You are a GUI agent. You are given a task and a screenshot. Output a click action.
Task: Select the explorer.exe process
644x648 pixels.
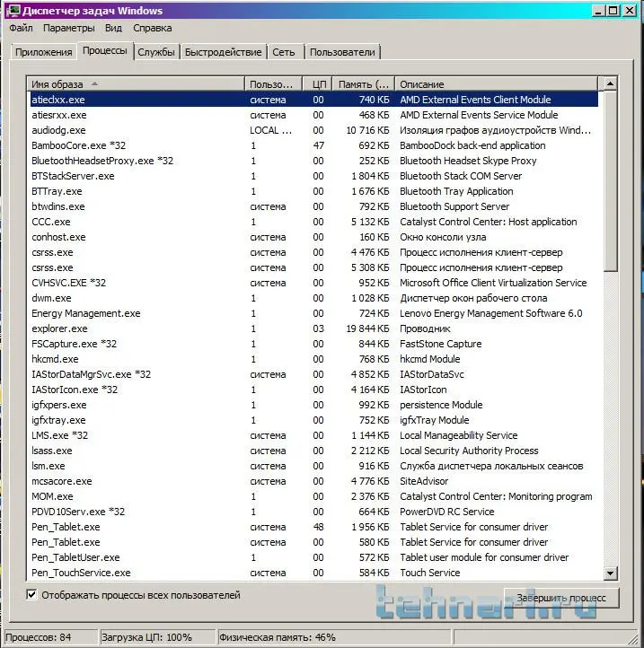click(x=314, y=329)
